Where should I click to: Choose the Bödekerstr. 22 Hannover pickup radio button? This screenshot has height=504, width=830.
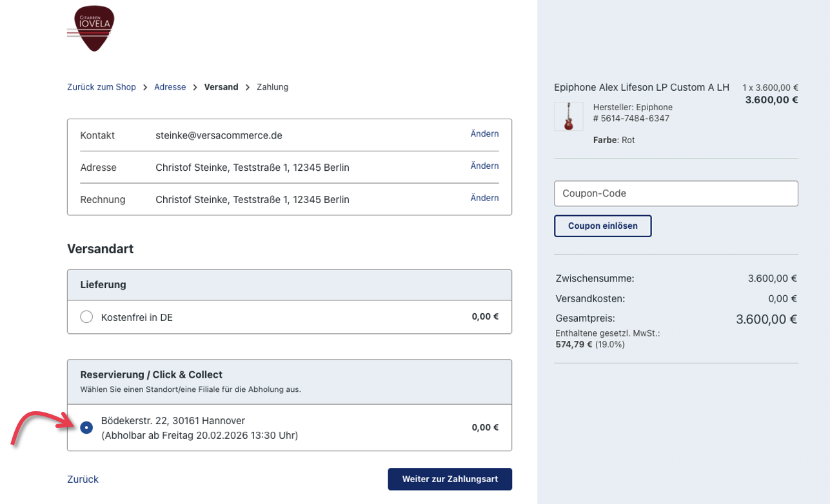click(86, 427)
